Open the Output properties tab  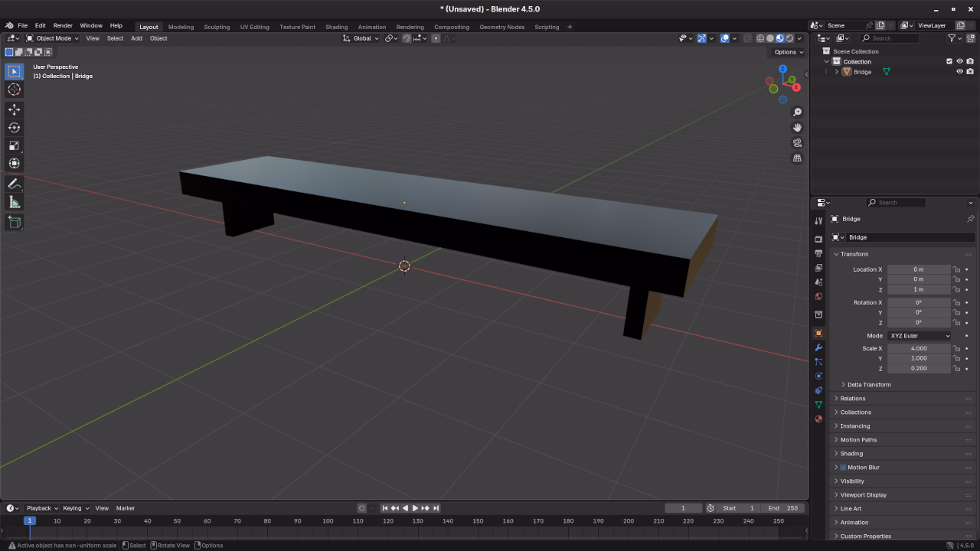point(818,253)
